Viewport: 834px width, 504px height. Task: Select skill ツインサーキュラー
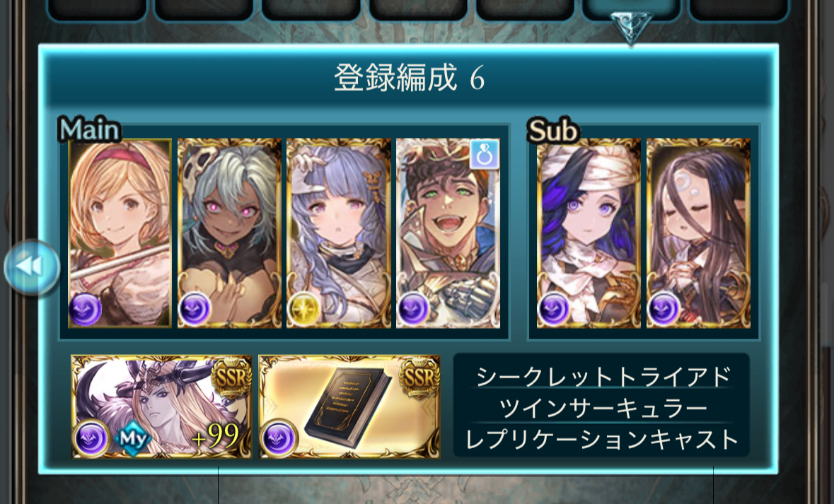tap(603, 408)
